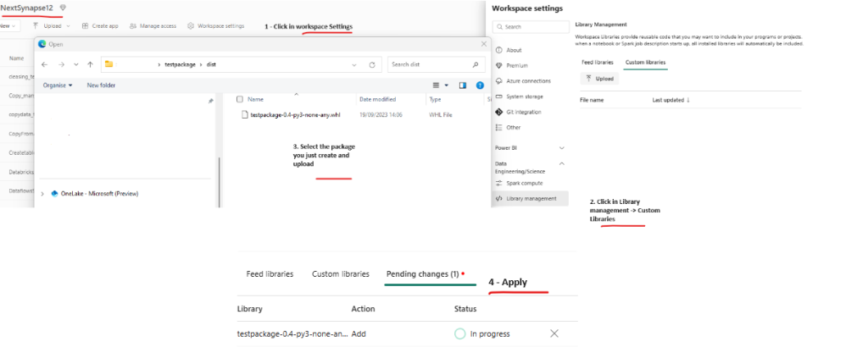Click Create app in workspace toolbar
The image size is (868, 353).
click(100, 26)
